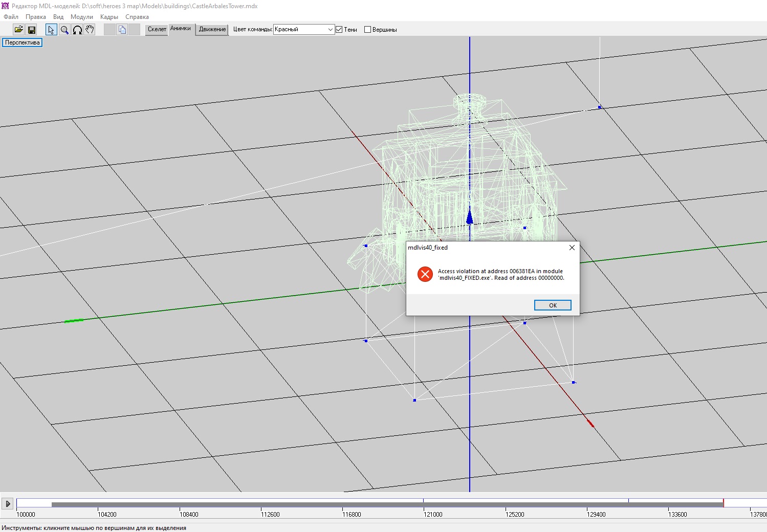This screenshot has width=767, height=532.
Task: Click the red frame marker on the timeline
Action: click(724, 503)
